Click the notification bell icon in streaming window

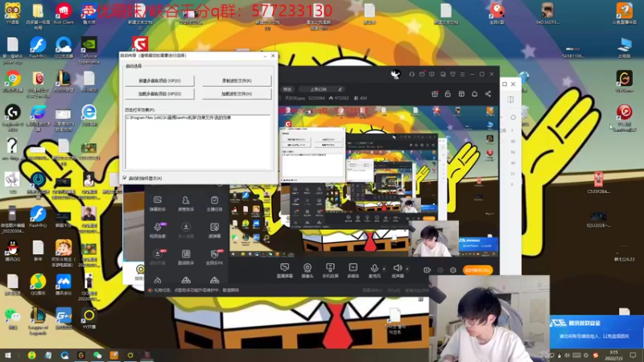474,94
